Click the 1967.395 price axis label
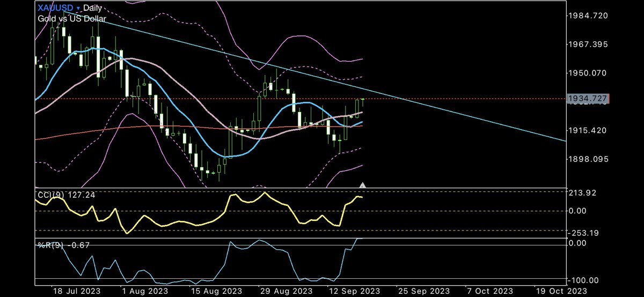 click(589, 44)
